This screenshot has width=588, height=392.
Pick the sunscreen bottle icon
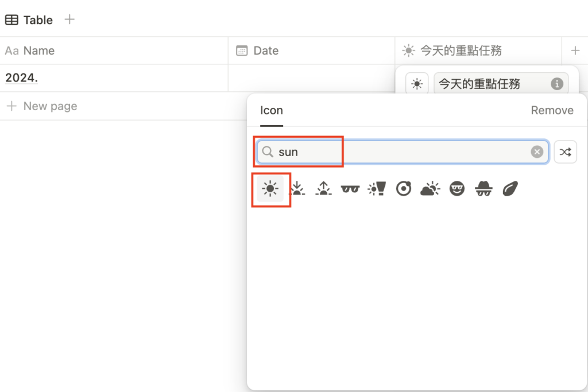point(377,188)
